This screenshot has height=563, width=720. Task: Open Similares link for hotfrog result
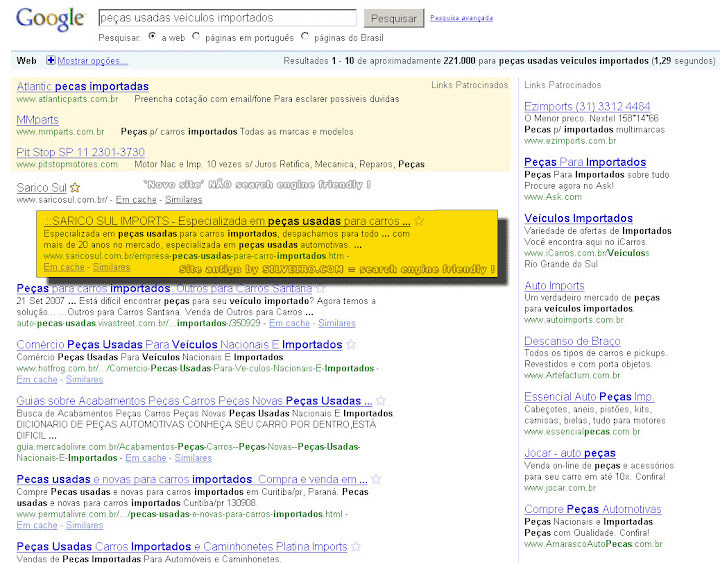tap(84, 379)
